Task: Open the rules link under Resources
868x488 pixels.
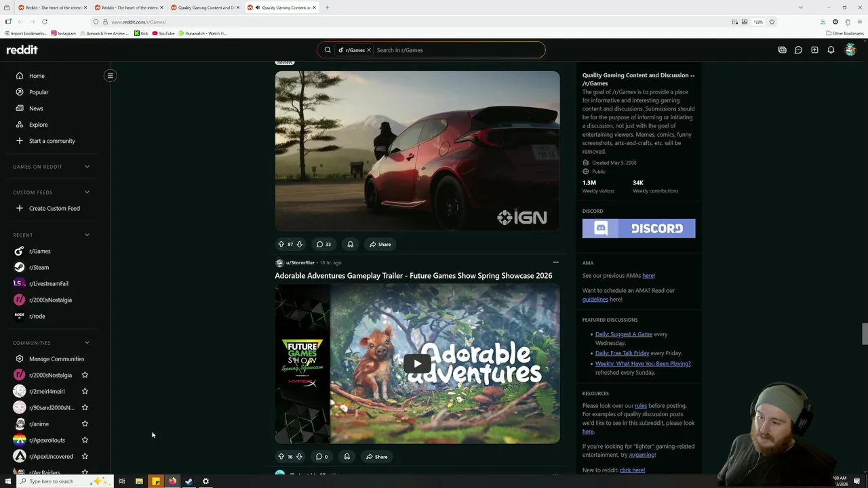Action: tap(641, 405)
